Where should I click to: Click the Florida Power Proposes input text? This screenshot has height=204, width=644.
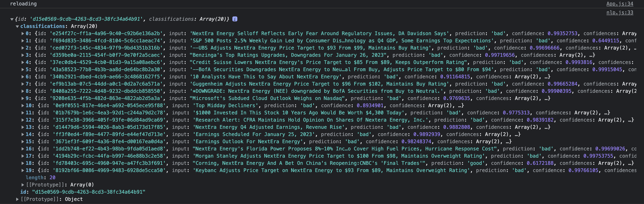pos(345,149)
